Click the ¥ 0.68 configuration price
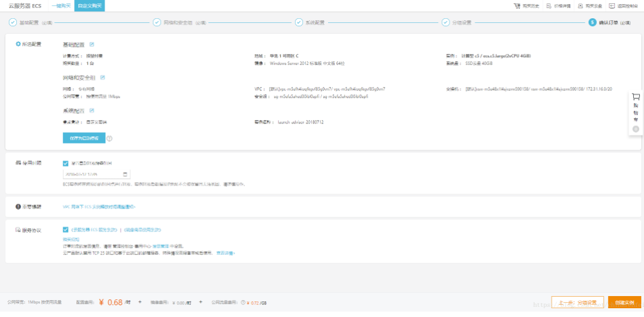This screenshot has width=644, height=317. click(111, 303)
